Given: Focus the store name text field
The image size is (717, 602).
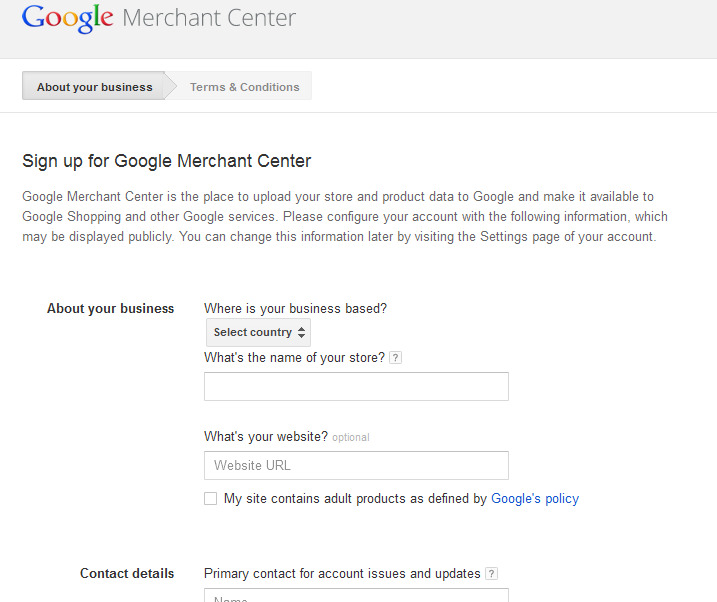Looking at the screenshot, I should pyautogui.click(x=356, y=386).
